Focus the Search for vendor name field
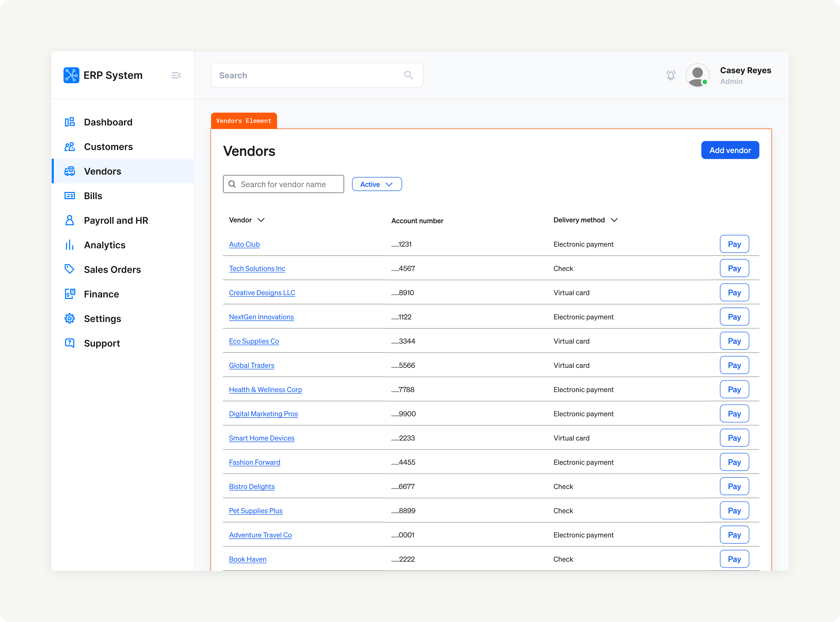 pos(288,184)
